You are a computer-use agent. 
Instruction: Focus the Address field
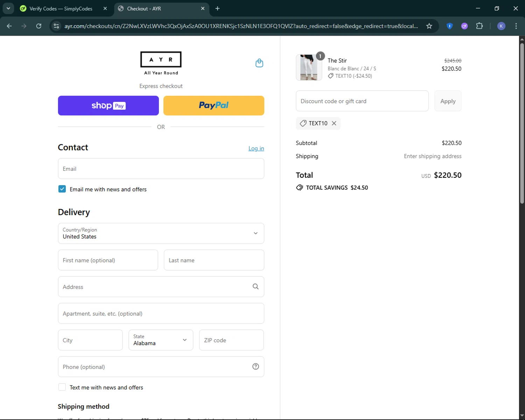click(x=161, y=287)
